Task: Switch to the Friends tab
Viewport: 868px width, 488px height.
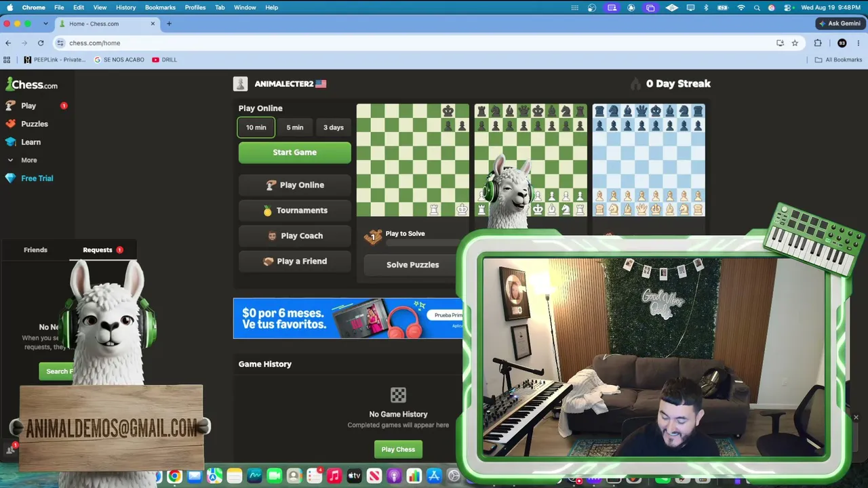Action: (x=35, y=250)
